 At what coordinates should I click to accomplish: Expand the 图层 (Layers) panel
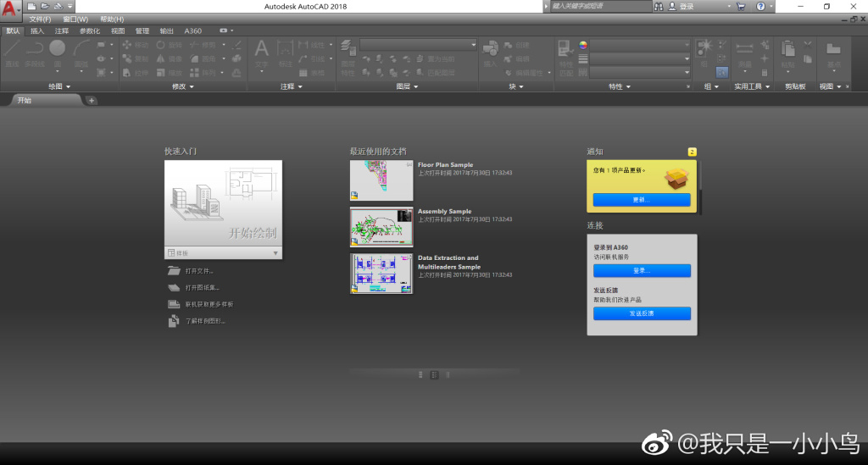[x=407, y=86]
